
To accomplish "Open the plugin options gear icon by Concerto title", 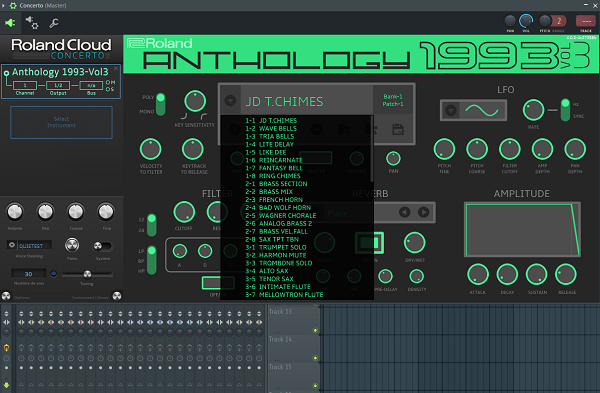I will coord(13,5).
